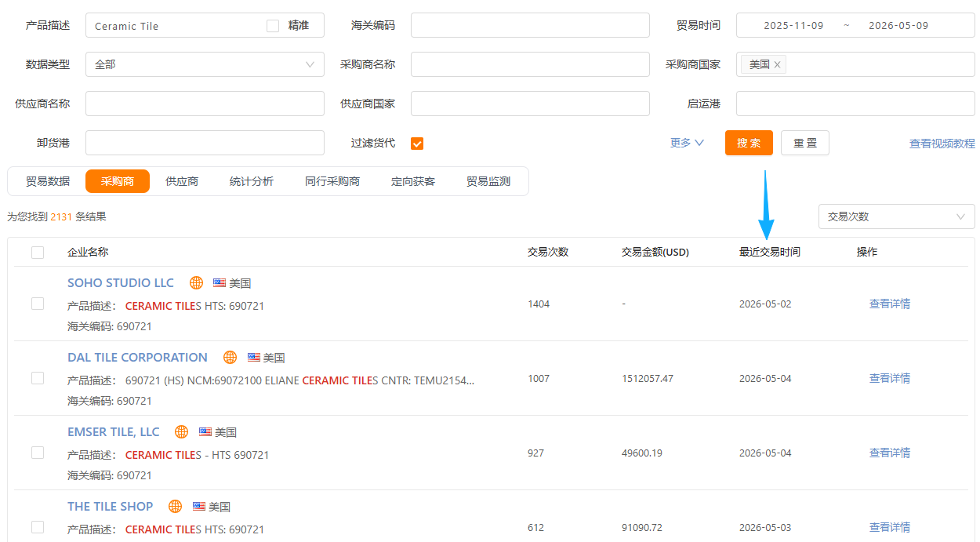Screen dimensions: 980x542
Task: Click the 交易金额(USD) column header
Action: [655, 253]
